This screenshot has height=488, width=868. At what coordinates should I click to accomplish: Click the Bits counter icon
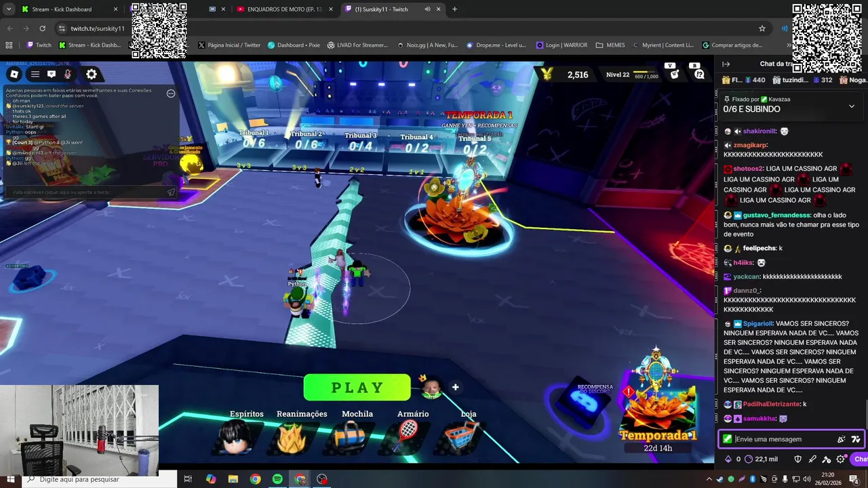tap(729, 459)
